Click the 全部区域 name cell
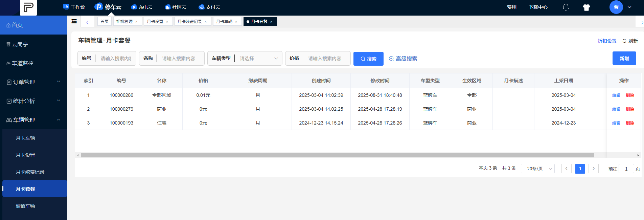Image resolution: width=644 pixels, height=220 pixels. pos(162,95)
